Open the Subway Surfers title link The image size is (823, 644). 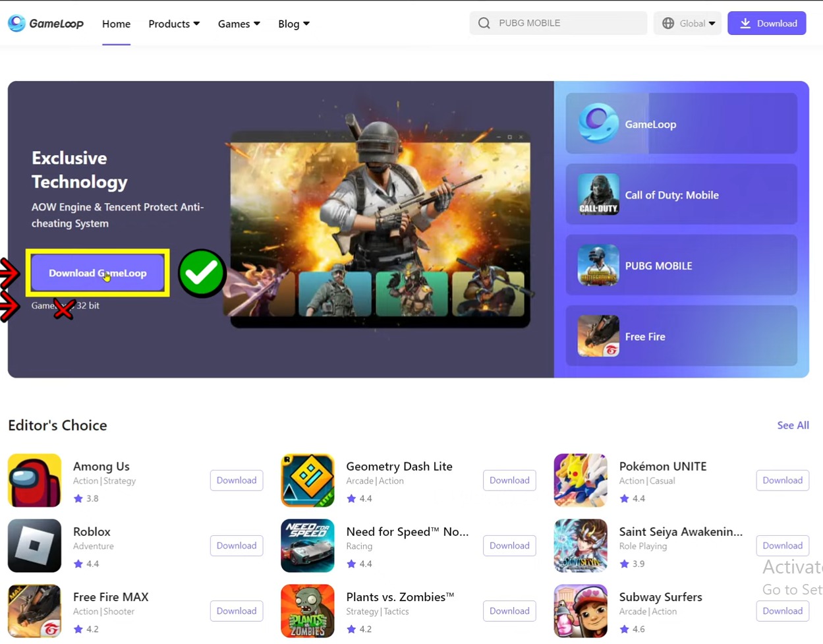pos(661,597)
